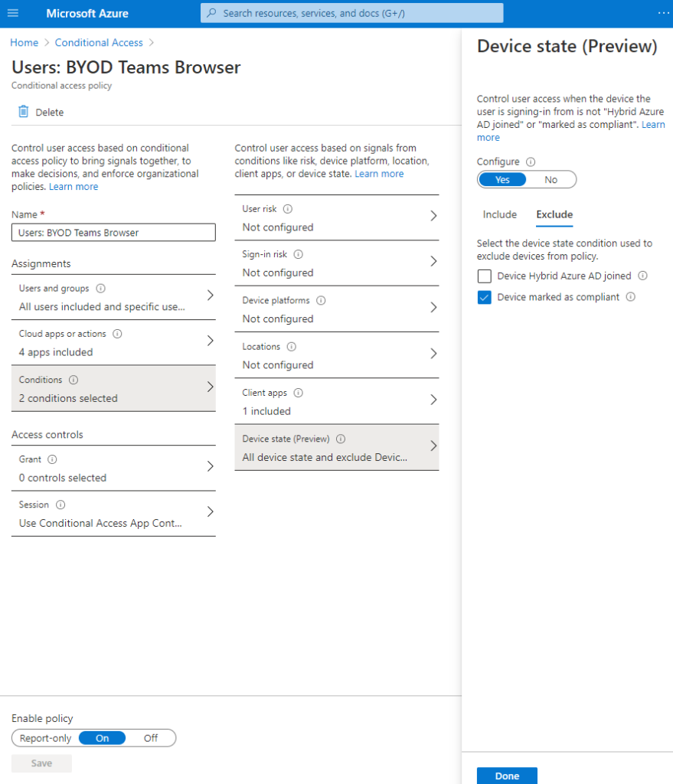Open Learn more under conditions description

coord(379,174)
